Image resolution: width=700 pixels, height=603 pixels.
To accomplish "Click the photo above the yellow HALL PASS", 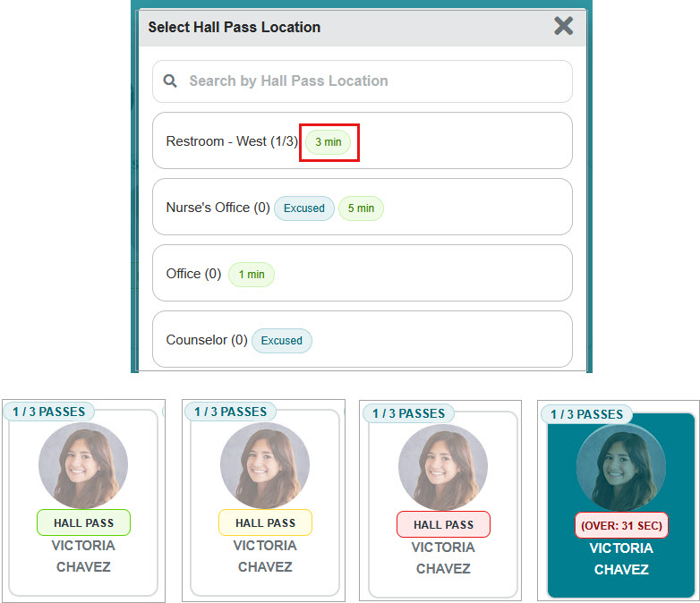I will (265, 465).
